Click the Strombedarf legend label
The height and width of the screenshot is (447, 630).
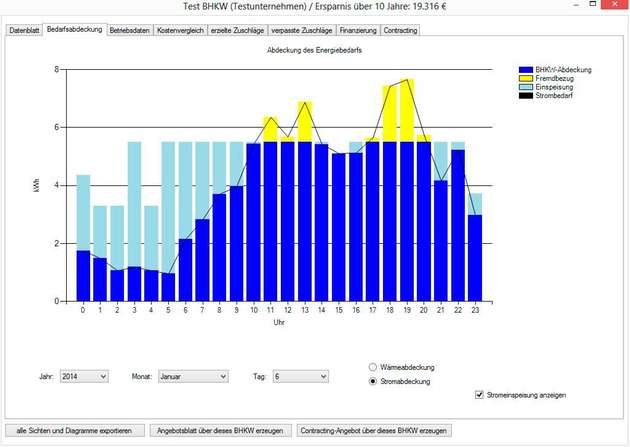click(554, 96)
